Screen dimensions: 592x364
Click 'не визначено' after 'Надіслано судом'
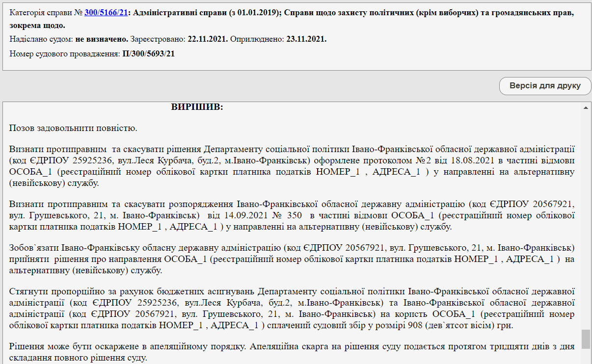[102, 39]
